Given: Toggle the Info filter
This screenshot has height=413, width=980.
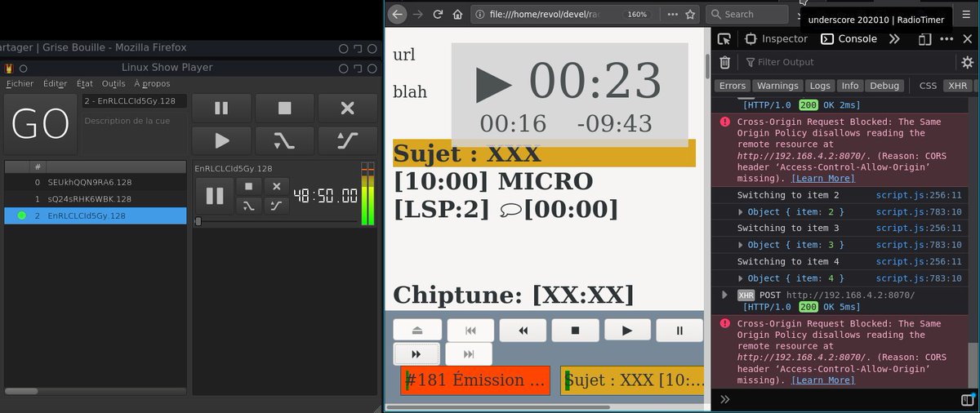Looking at the screenshot, I should [850, 86].
